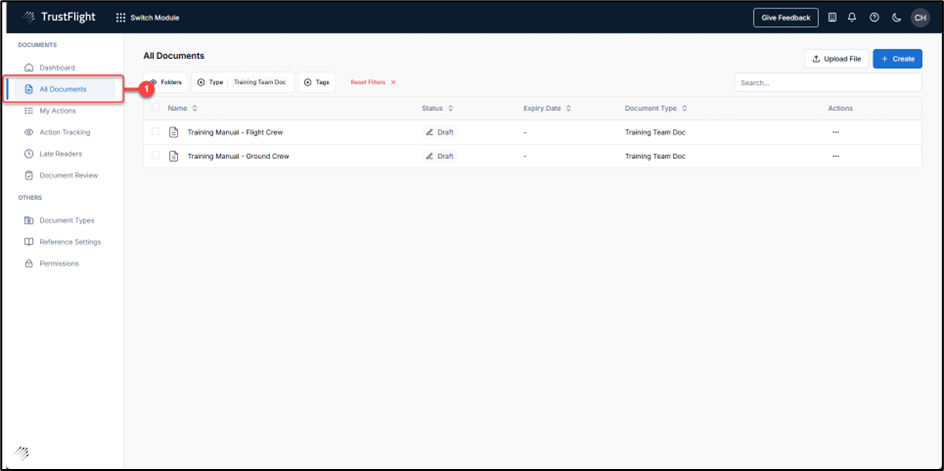Toggle dark mode with the moon icon
Image resolution: width=944 pixels, height=471 pixels.
896,17
